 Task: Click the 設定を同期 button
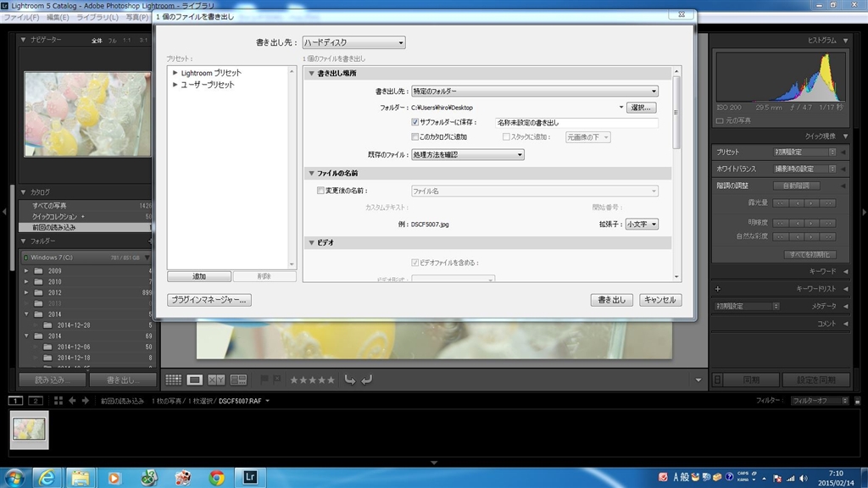816,380
